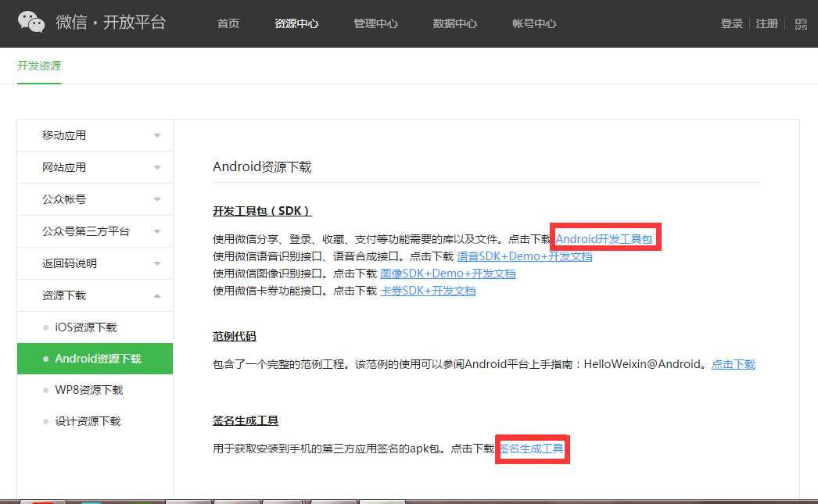Select Android资源下载 sidebar item

[95, 359]
